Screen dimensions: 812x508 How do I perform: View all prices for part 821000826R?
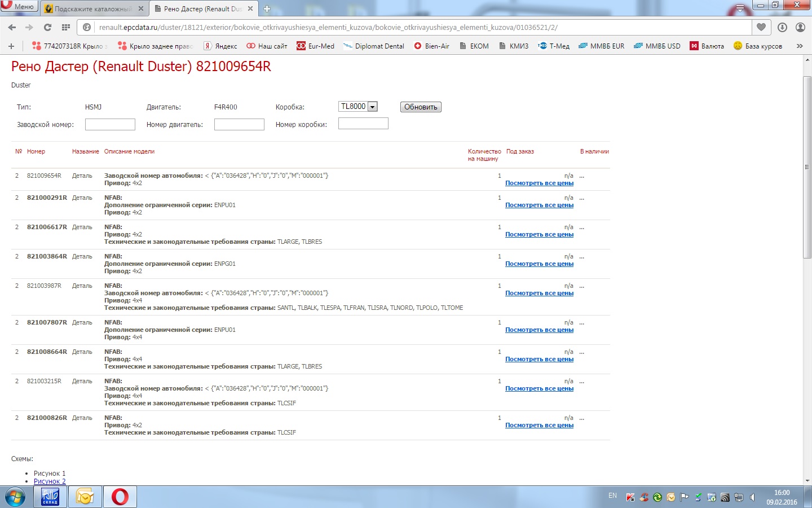click(539, 425)
